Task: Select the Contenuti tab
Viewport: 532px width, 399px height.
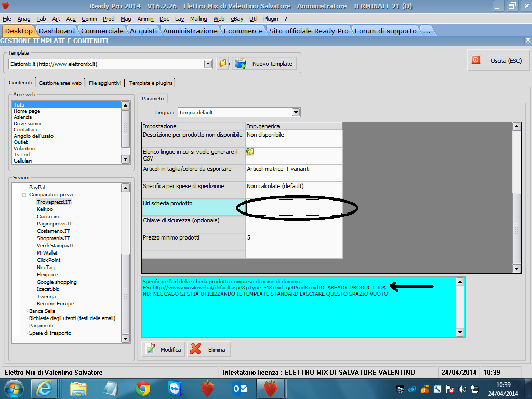Action: coord(20,83)
